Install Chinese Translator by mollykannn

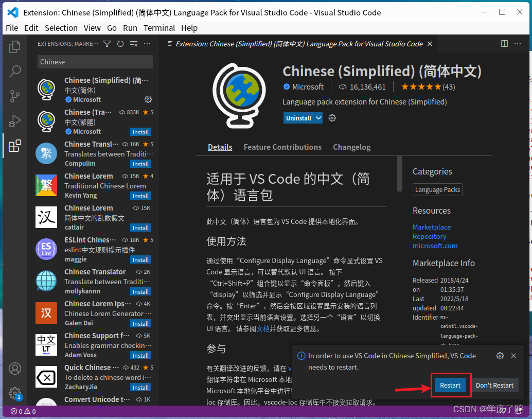click(x=140, y=292)
